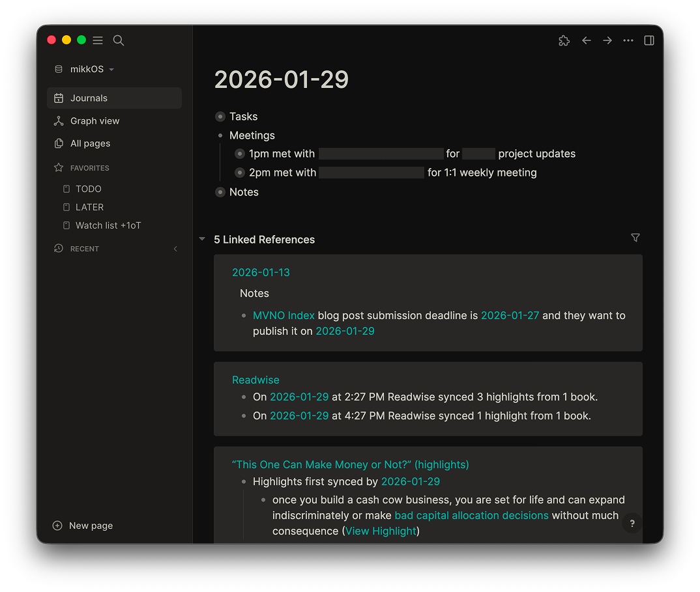This screenshot has height=592, width=700.
Task: Collapse the 5 Linked References section
Action: (201, 238)
